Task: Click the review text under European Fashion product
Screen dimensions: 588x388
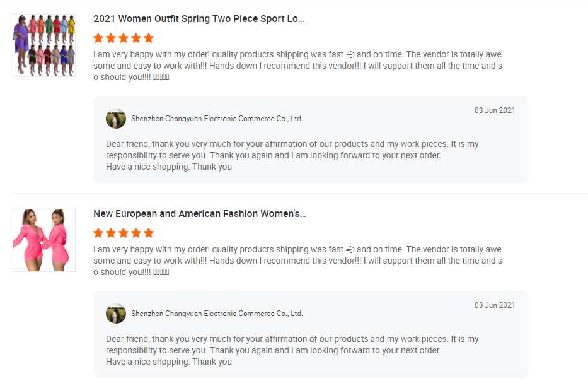Action: [297, 261]
